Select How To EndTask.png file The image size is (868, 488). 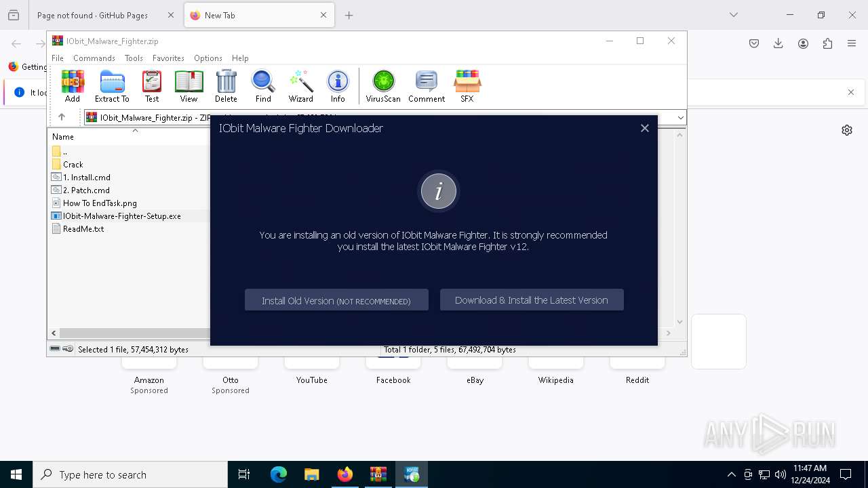(x=100, y=203)
